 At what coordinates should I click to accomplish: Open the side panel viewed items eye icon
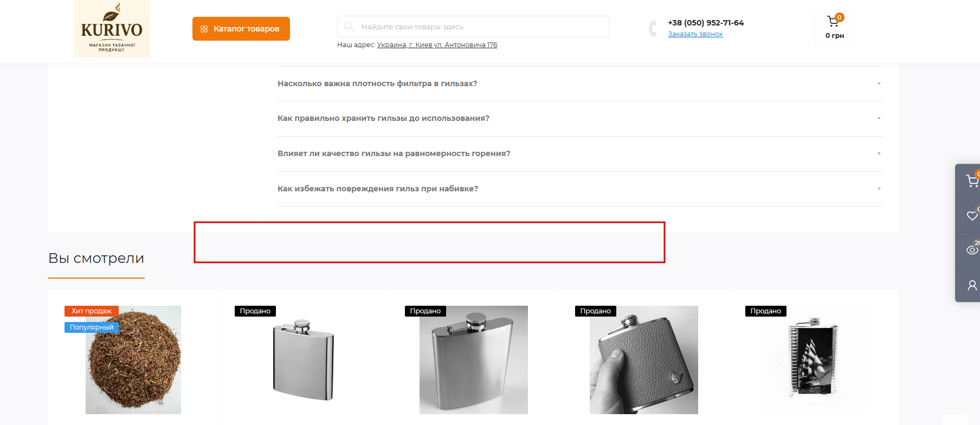(972, 250)
